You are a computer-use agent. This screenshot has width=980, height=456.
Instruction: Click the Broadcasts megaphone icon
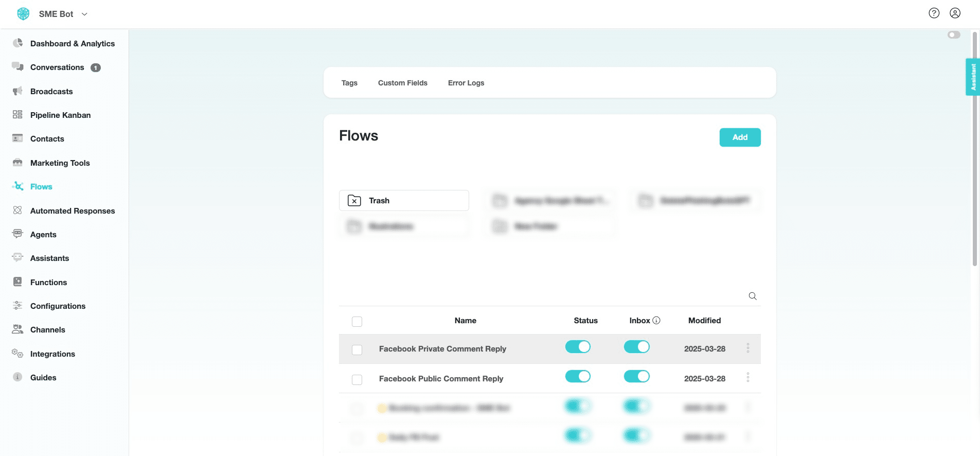click(x=18, y=91)
